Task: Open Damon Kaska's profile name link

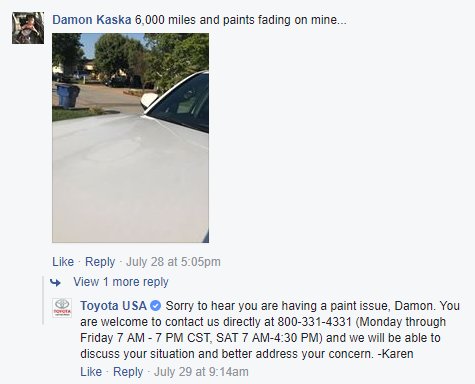Action: pos(92,20)
